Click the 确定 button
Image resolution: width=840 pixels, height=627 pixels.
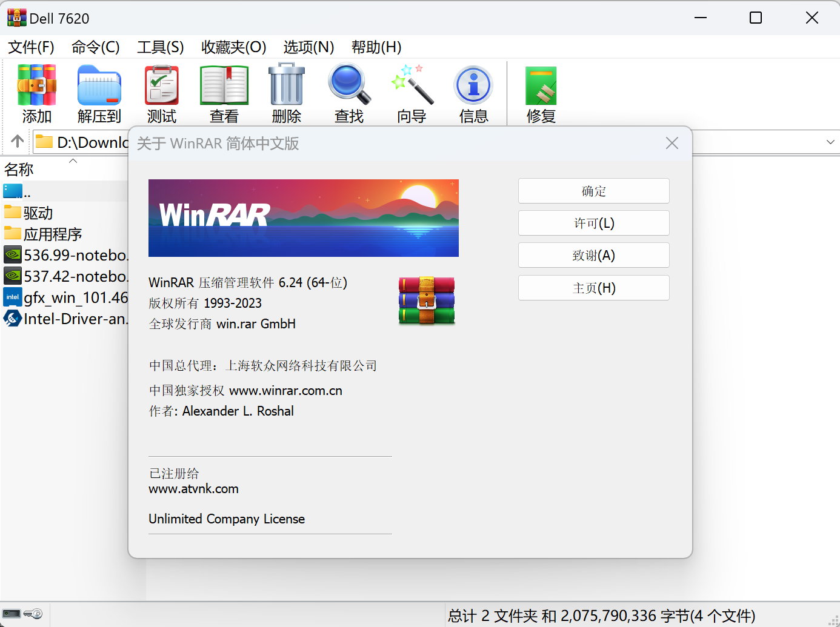tap(594, 191)
